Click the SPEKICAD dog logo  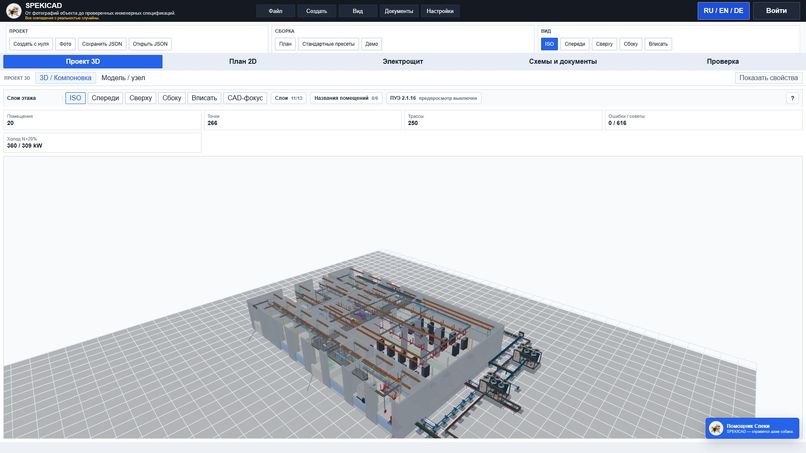pos(13,10)
